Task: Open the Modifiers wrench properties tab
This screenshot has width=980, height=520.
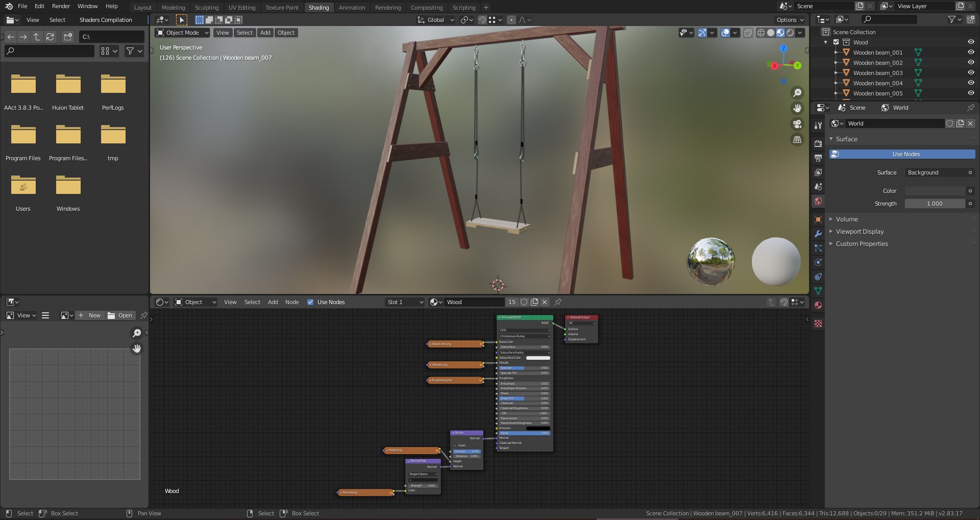Action: pos(818,234)
